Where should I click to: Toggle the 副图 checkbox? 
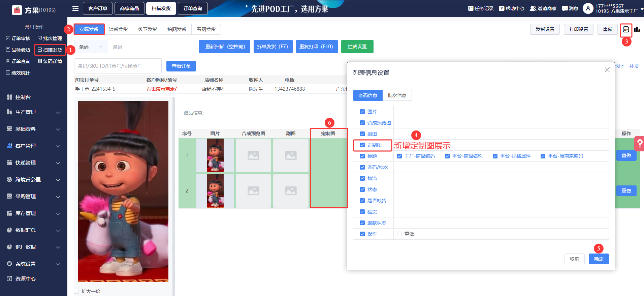point(362,134)
